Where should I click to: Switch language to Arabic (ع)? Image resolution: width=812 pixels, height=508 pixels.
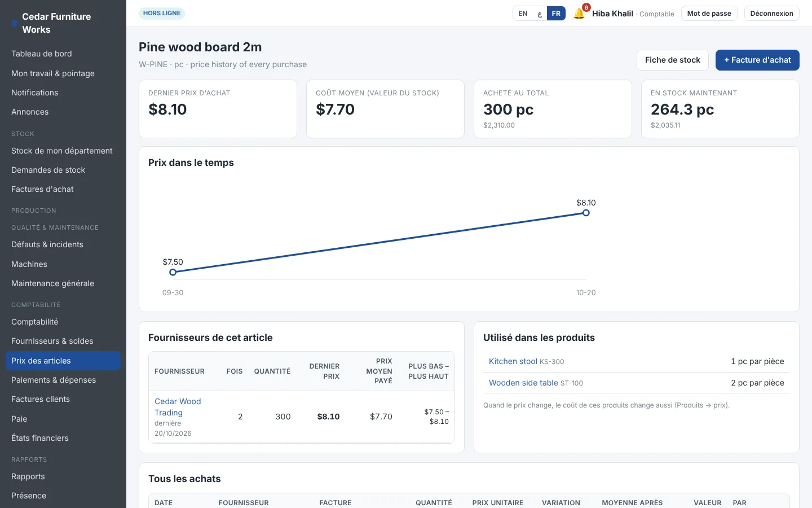(x=540, y=14)
